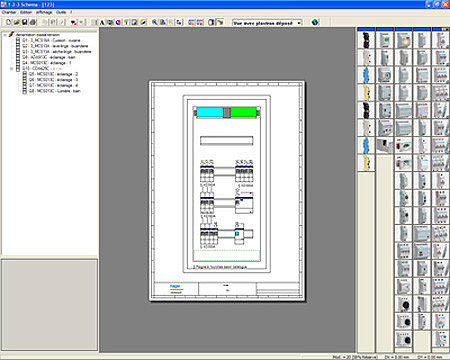Viewport: 450px width, 360px height.
Task: Activate the zoom magnifier tool in toolbar
Action: (x=155, y=22)
